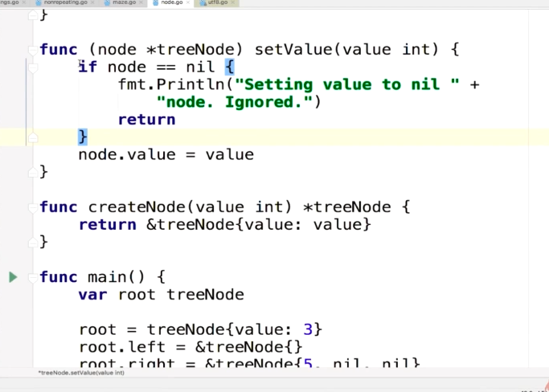
Task: Collapse the 'if node == nil' block
Action: point(32,68)
